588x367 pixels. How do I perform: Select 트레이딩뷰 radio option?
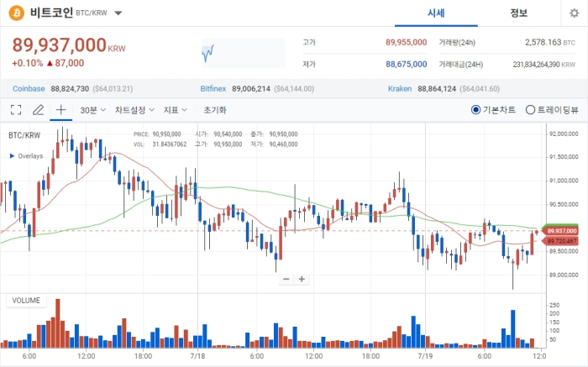pos(530,110)
